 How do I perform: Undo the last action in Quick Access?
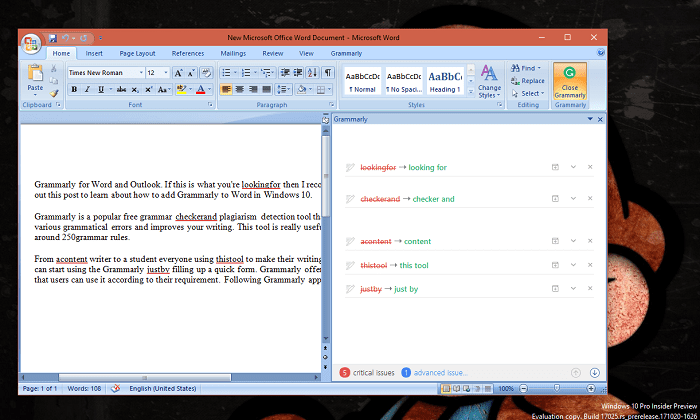(66, 38)
